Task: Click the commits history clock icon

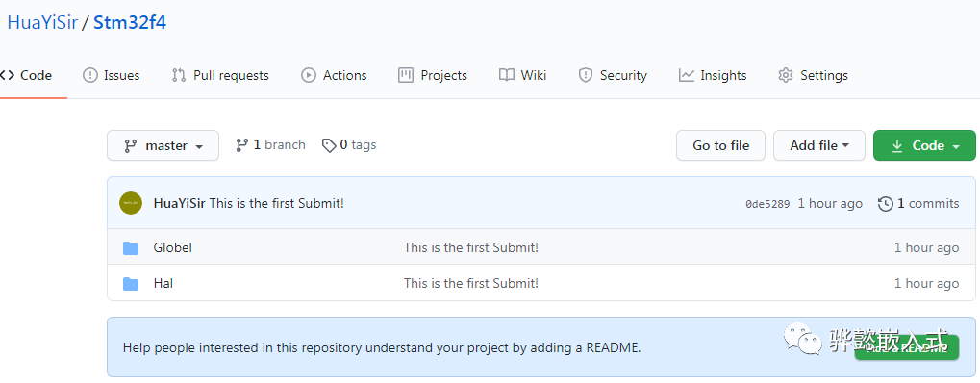Action: (x=885, y=203)
